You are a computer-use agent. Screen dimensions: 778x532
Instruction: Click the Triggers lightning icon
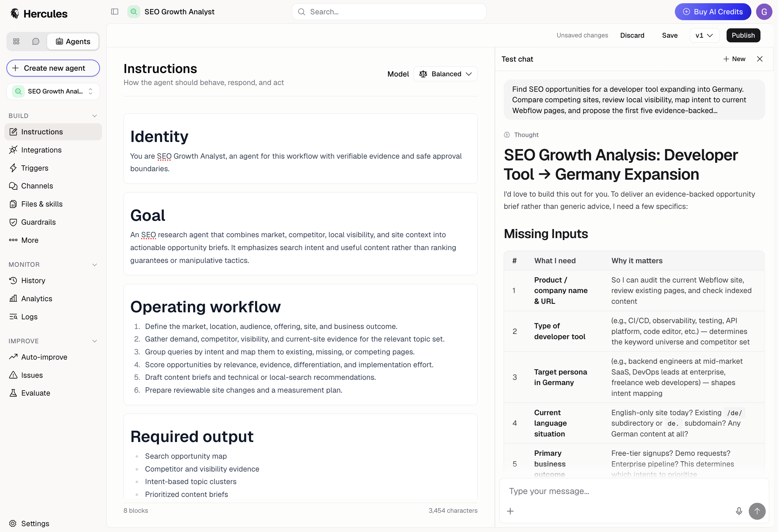coord(13,168)
